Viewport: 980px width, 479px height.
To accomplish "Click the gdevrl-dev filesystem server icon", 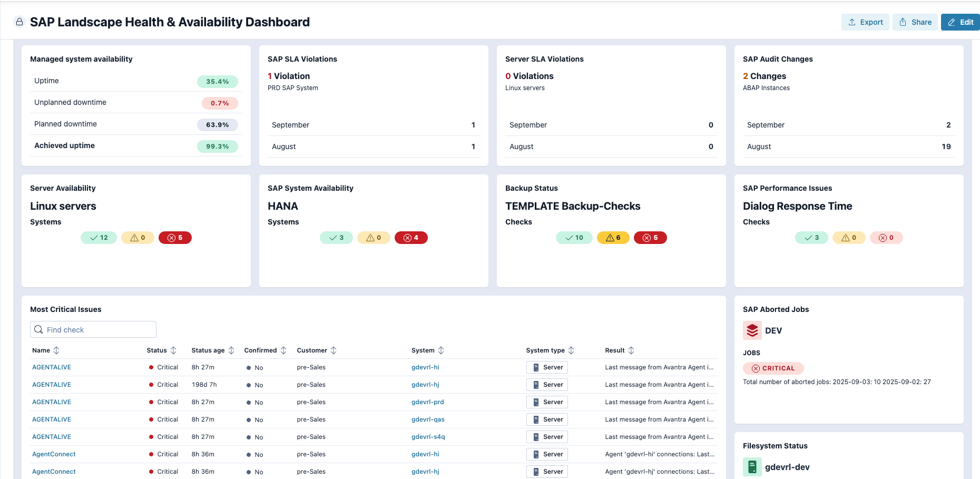I will click(752, 467).
